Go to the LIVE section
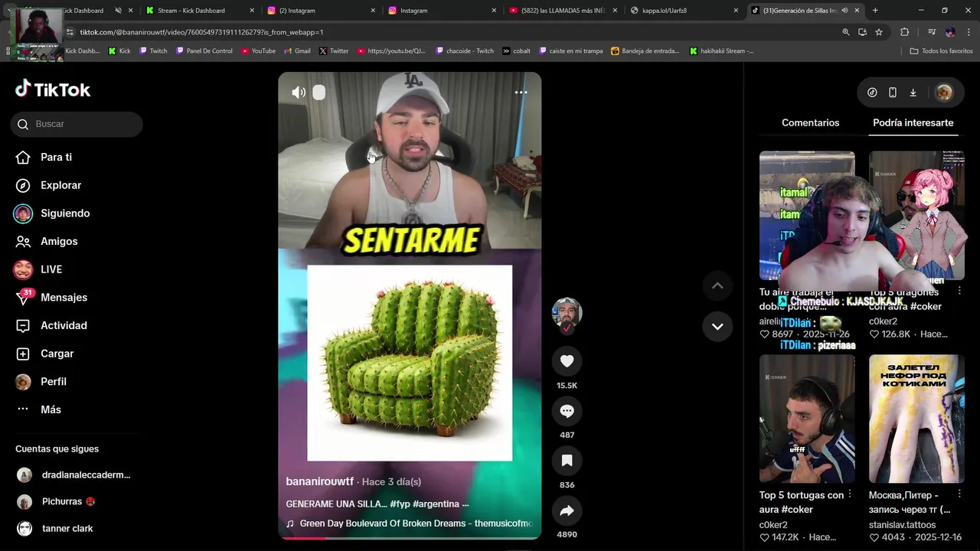 38,269
